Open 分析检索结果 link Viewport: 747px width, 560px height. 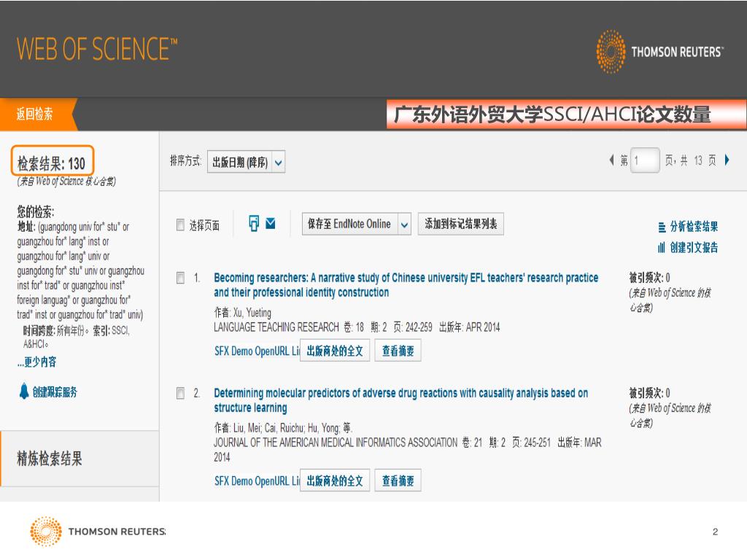(694, 227)
